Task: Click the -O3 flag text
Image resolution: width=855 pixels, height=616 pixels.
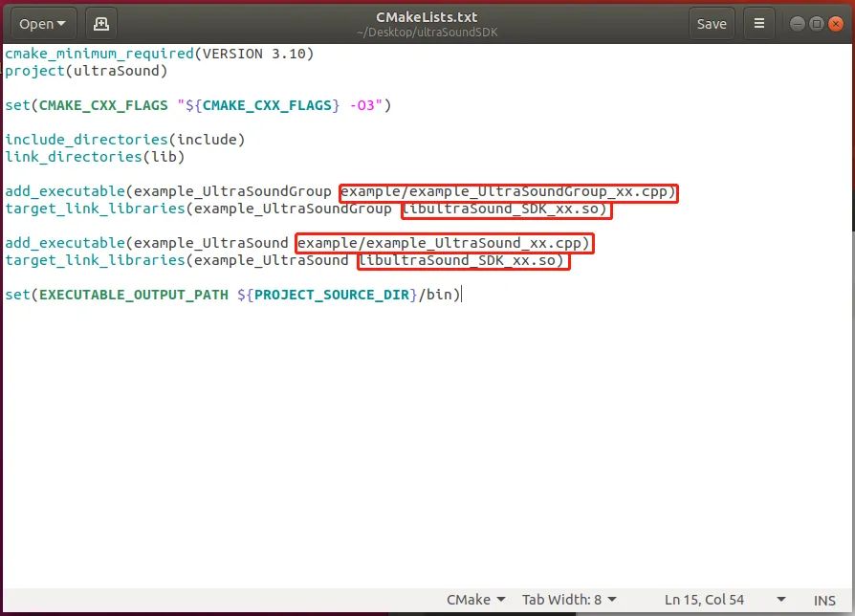Action: [x=362, y=105]
